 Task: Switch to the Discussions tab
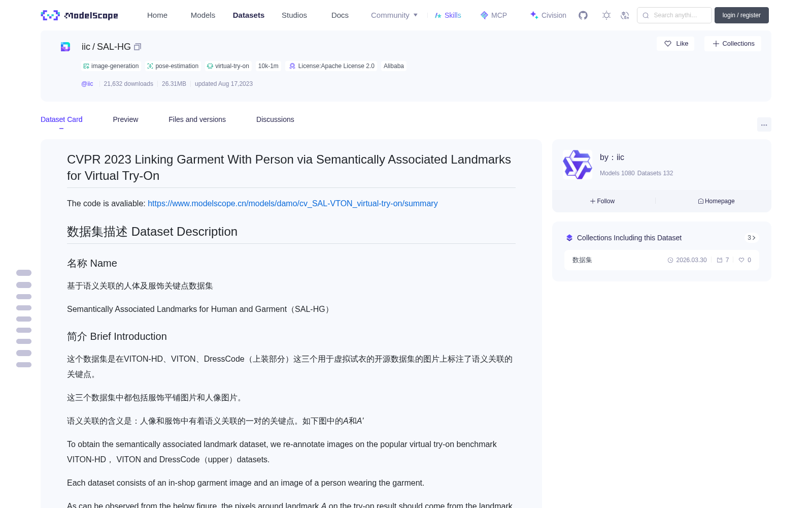[x=275, y=119]
